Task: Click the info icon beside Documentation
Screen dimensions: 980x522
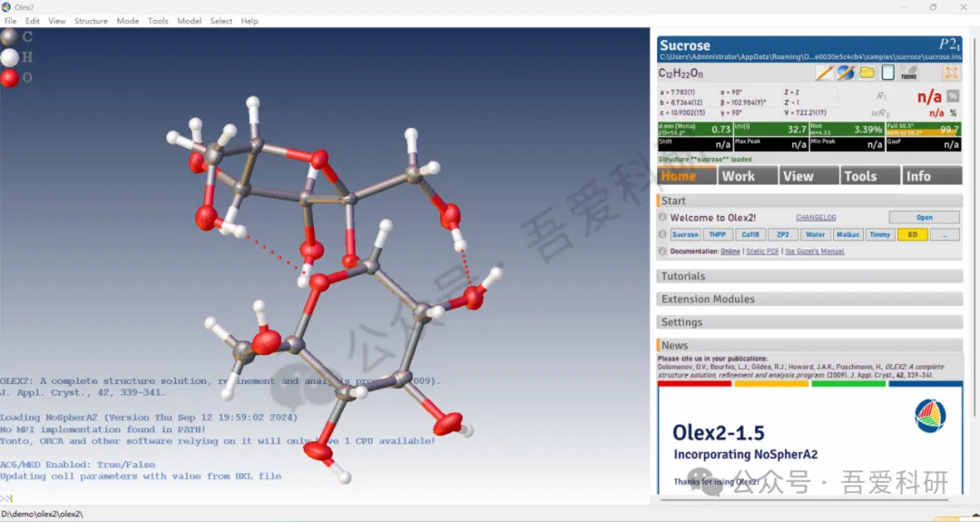Action: pos(662,251)
